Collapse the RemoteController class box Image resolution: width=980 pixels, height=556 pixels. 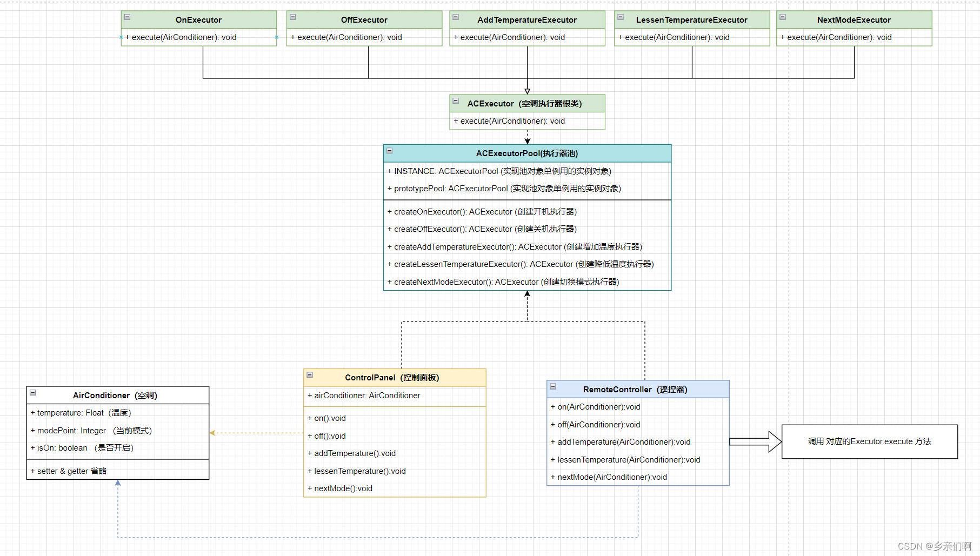[553, 387]
